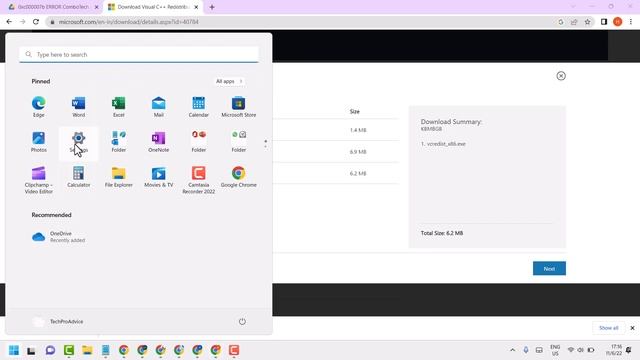Go to the next page of pinned apps
The image size is (640, 360).
point(266,146)
